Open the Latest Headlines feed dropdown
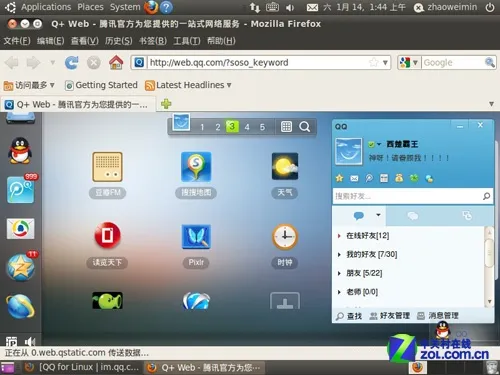 (x=188, y=85)
